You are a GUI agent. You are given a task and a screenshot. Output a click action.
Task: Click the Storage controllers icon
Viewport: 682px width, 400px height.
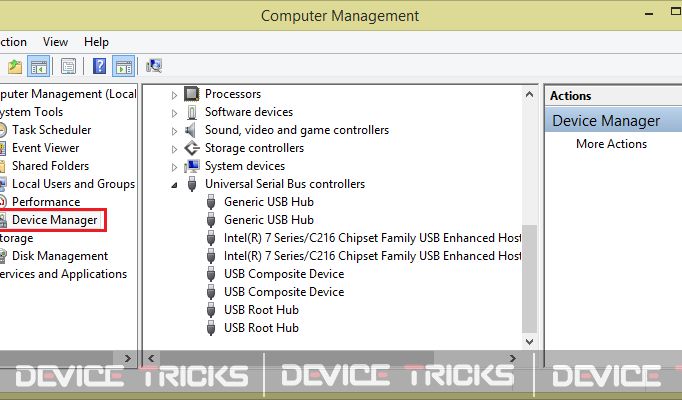pyautogui.click(x=191, y=148)
